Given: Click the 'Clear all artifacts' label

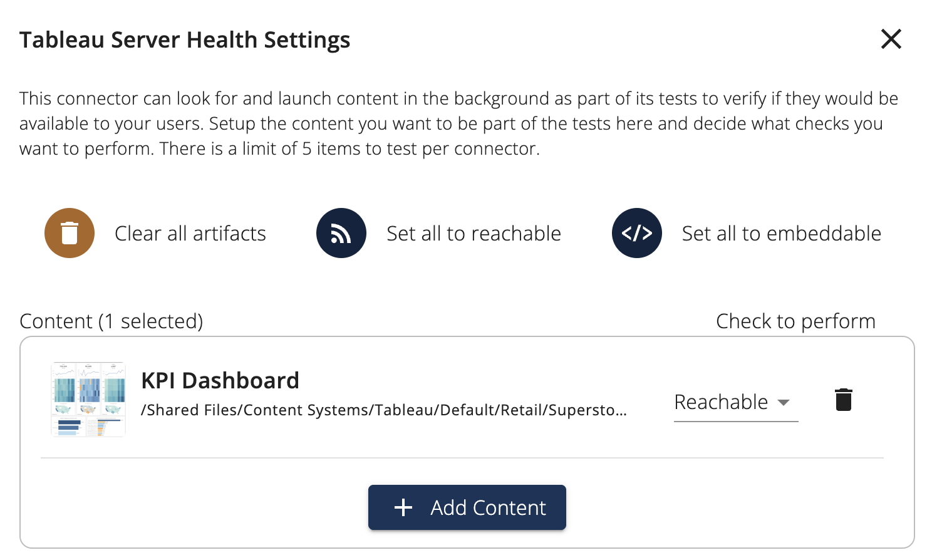Looking at the screenshot, I should 190,234.
